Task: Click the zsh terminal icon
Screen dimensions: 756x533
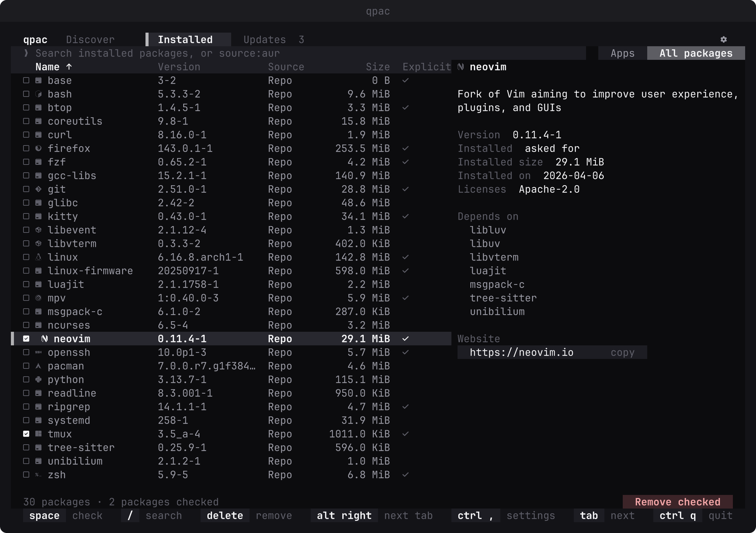Action: 38,475
